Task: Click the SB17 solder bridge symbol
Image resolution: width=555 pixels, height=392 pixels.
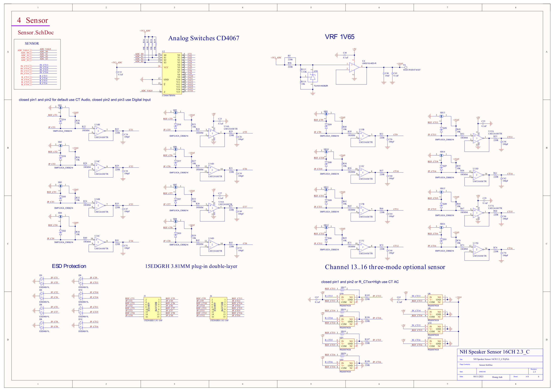Action: (x=342, y=290)
